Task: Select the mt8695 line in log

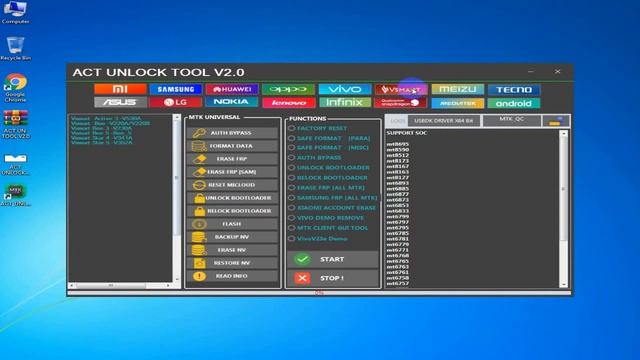Action: (398, 144)
